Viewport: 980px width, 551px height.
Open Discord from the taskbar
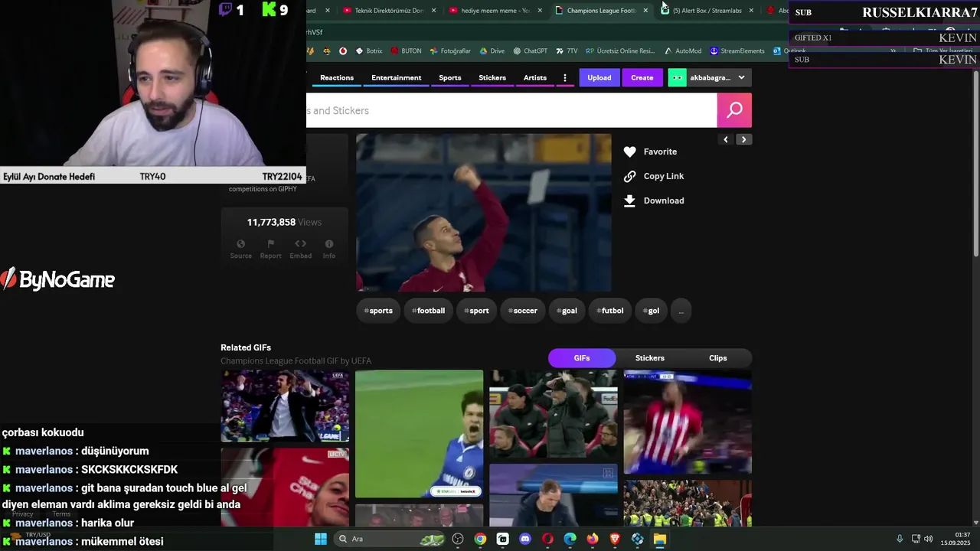tap(525, 539)
